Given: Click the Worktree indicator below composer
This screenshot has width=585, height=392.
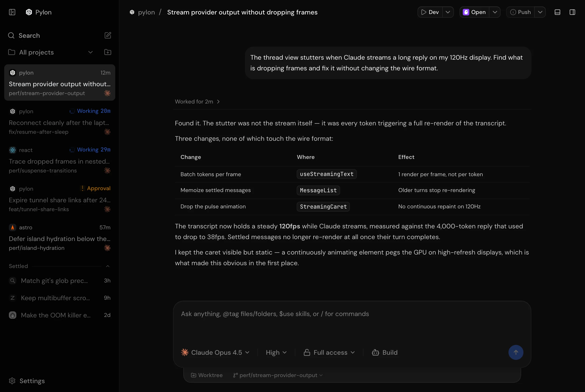Looking at the screenshot, I should click(x=207, y=375).
